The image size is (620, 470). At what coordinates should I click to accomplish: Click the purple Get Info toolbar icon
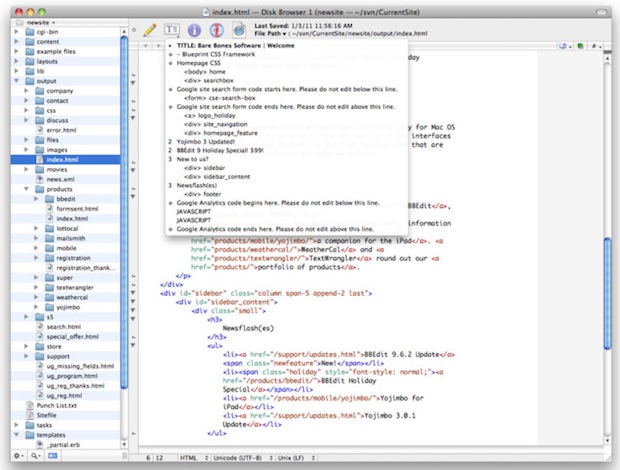[194, 30]
